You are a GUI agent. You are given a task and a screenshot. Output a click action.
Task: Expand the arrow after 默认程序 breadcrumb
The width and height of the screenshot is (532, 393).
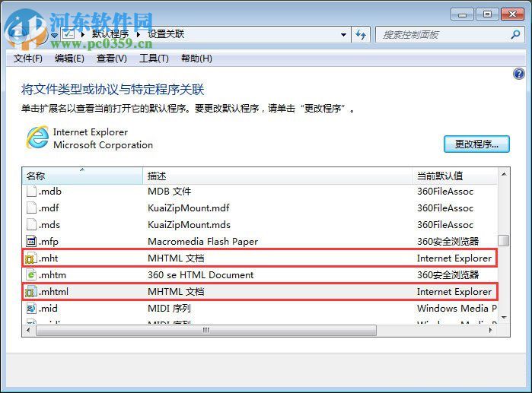pos(139,34)
